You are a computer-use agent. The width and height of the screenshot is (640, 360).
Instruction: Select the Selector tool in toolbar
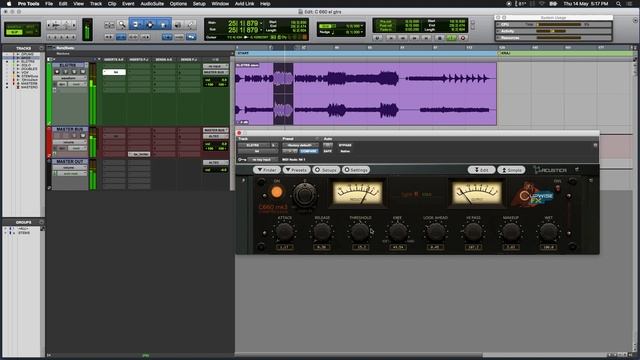pyautogui.click(x=150, y=24)
